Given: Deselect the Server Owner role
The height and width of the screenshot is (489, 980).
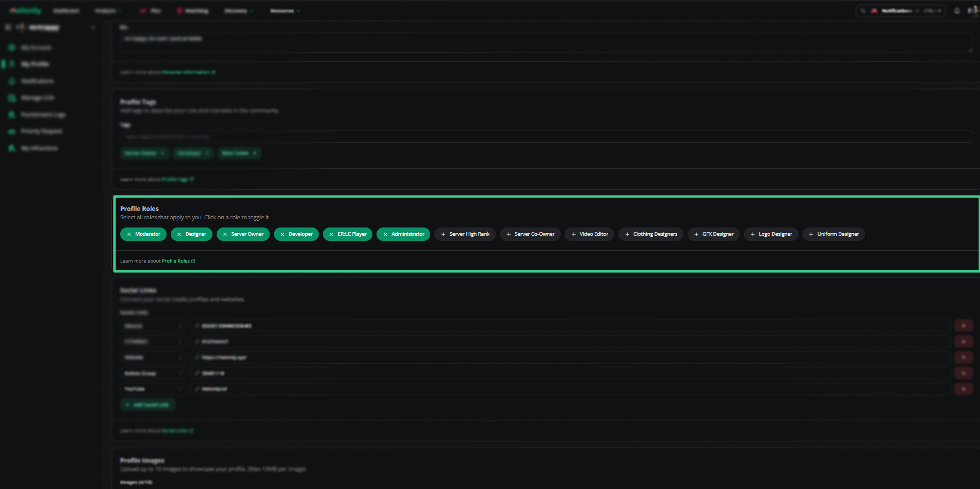Looking at the screenshot, I should pos(243,234).
